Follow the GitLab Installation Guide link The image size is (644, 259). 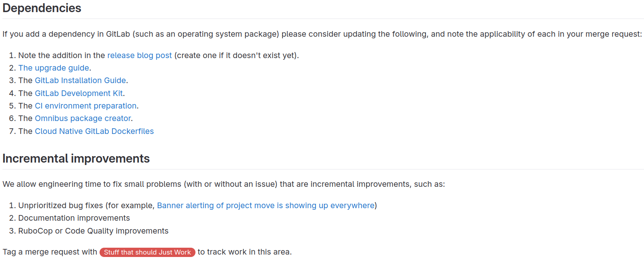click(80, 80)
